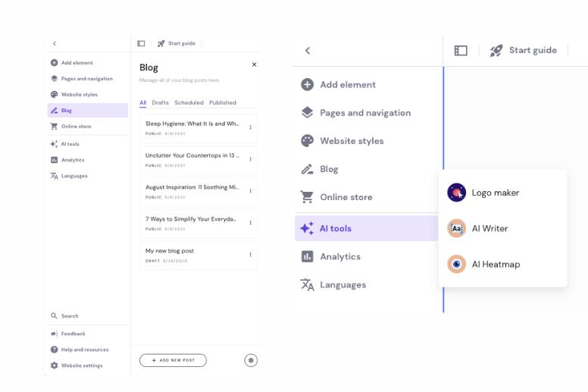Screen dimensions: 588x392
Task: Click the back chevron in the small Blog view sidebar
Action: point(55,43)
